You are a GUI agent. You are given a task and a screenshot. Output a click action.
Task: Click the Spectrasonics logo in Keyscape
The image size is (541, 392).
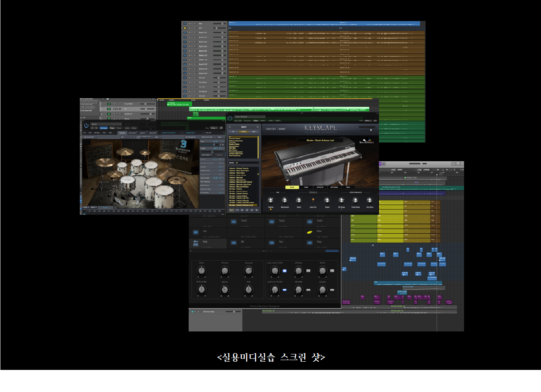point(367,141)
